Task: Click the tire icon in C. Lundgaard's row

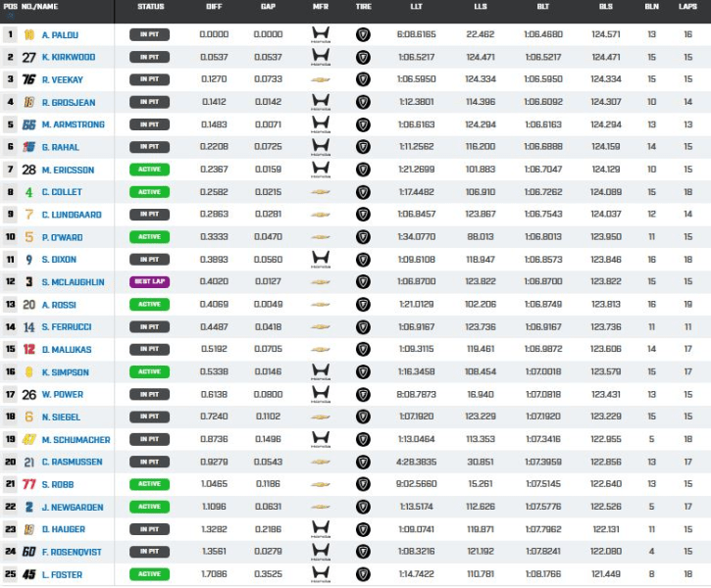Action: click(363, 215)
